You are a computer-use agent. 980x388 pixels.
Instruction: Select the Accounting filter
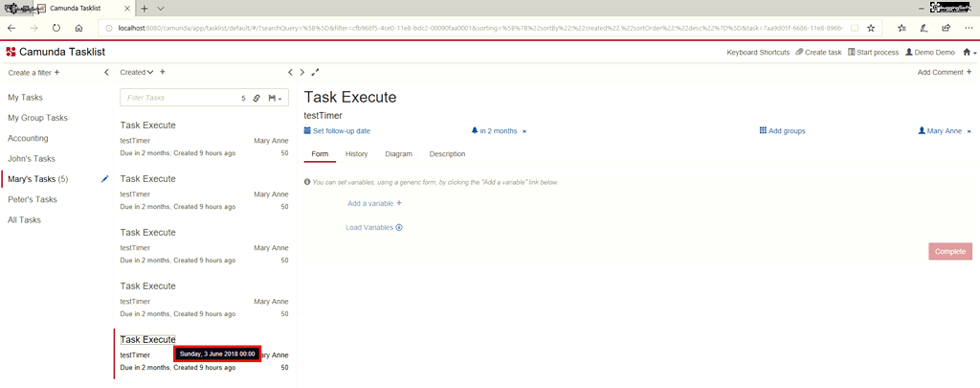28,138
